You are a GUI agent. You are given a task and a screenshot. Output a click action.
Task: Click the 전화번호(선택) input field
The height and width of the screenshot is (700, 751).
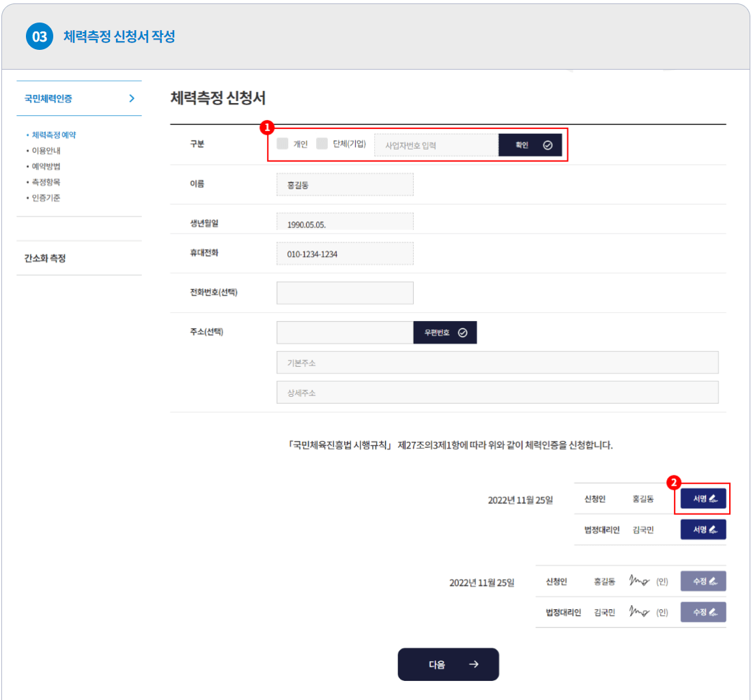(x=345, y=293)
